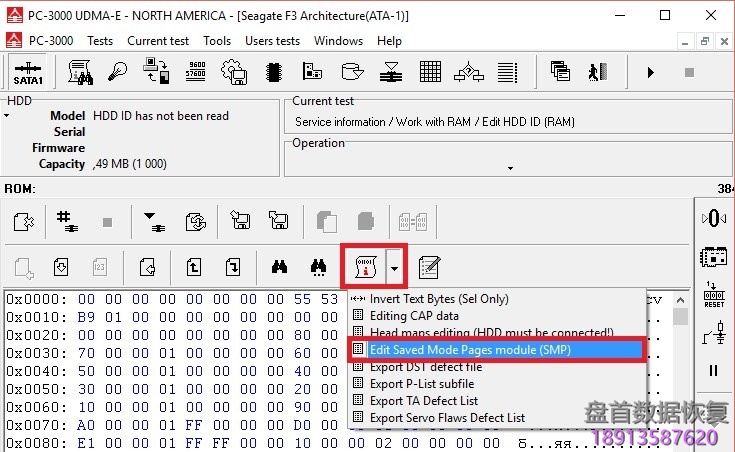
Task: Expand the dropdown arrow beside highlighted icon
Action: (x=395, y=267)
